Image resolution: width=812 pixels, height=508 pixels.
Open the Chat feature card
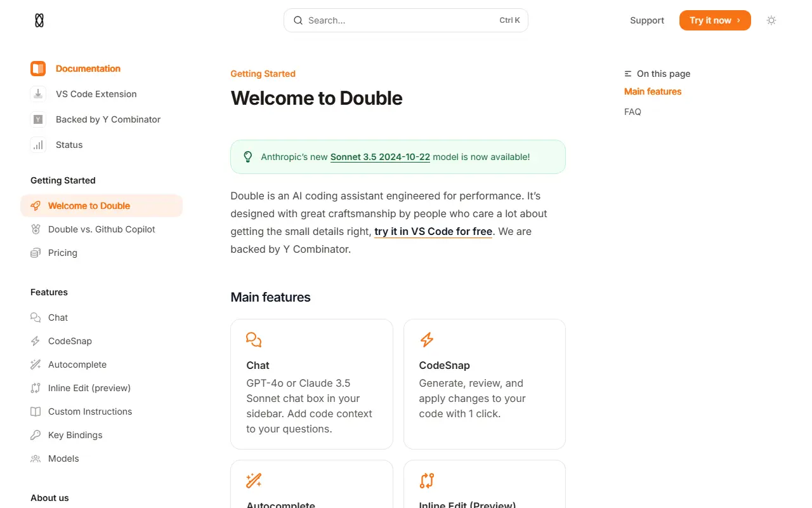tap(311, 384)
